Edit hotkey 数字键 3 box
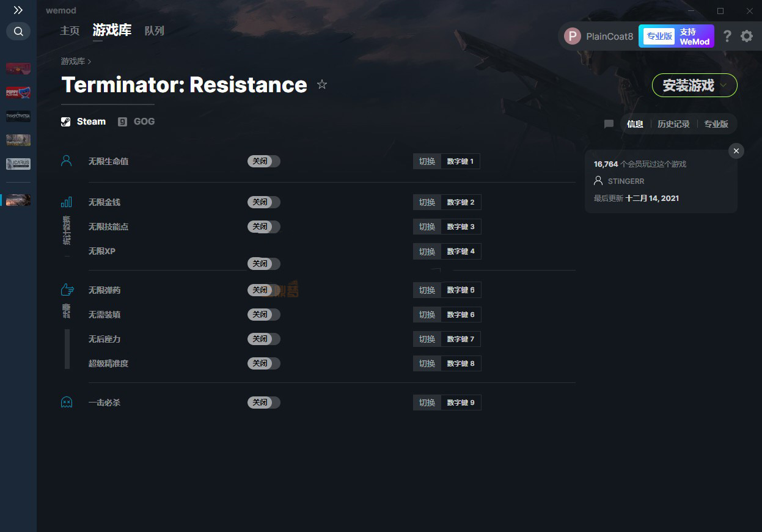This screenshot has height=532, width=762. [461, 227]
